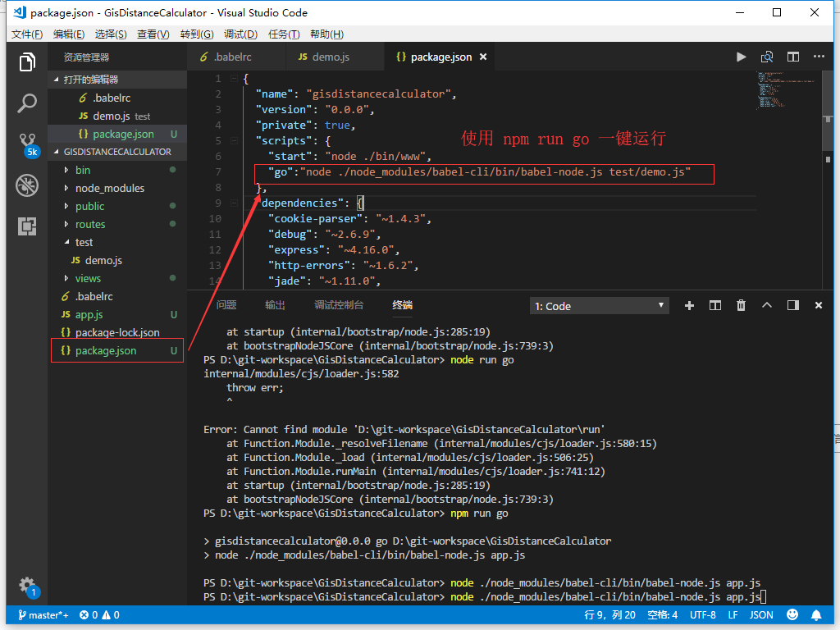840x630 pixels.
Task: Expand the public folder
Action: coord(89,206)
